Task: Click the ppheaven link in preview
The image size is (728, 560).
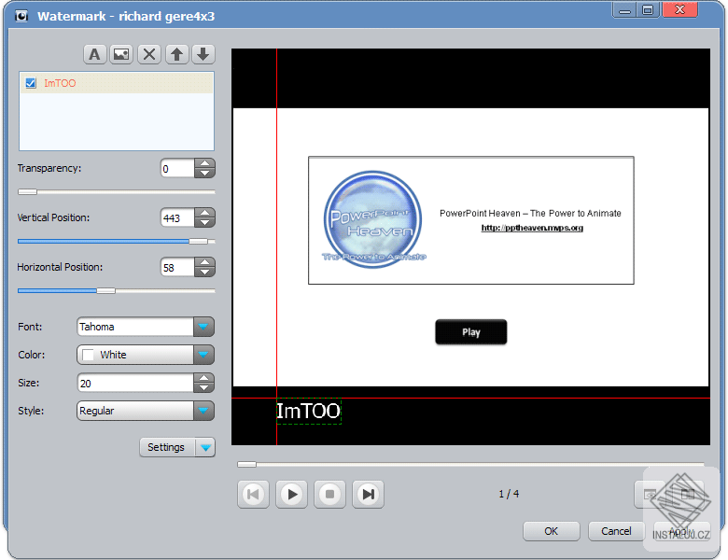Action: (x=532, y=228)
